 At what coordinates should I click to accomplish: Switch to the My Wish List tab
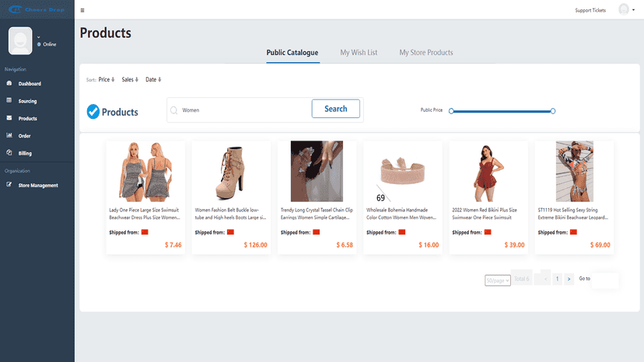point(359,53)
